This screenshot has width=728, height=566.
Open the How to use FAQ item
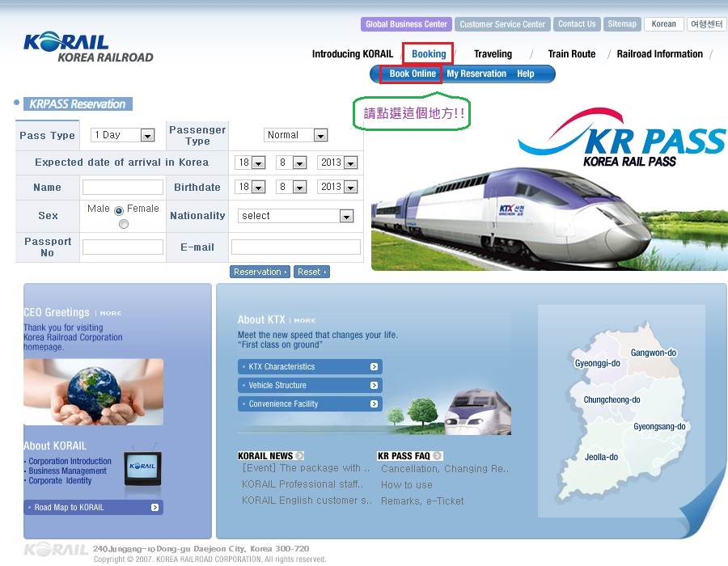[x=407, y=485]
